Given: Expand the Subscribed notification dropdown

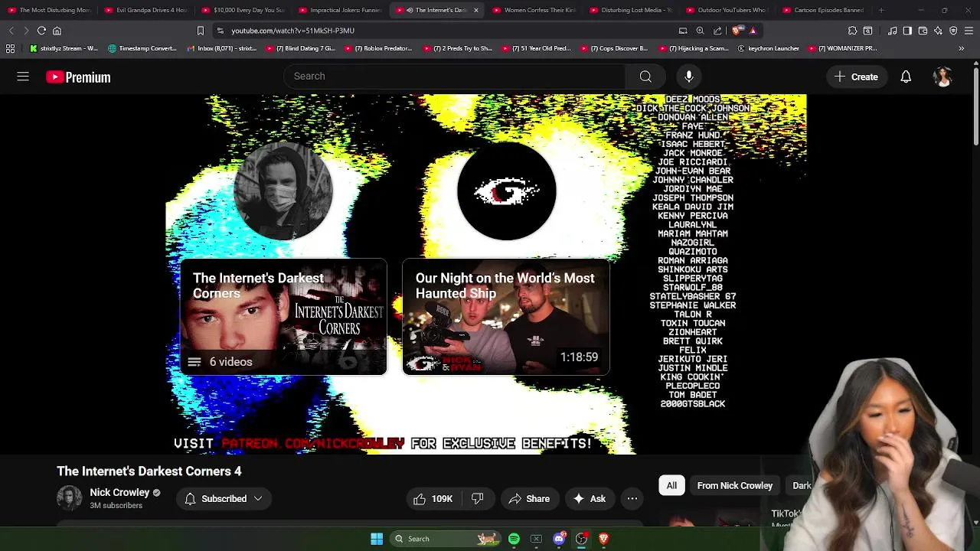Looking at the screenshot, I should [258, 499].
